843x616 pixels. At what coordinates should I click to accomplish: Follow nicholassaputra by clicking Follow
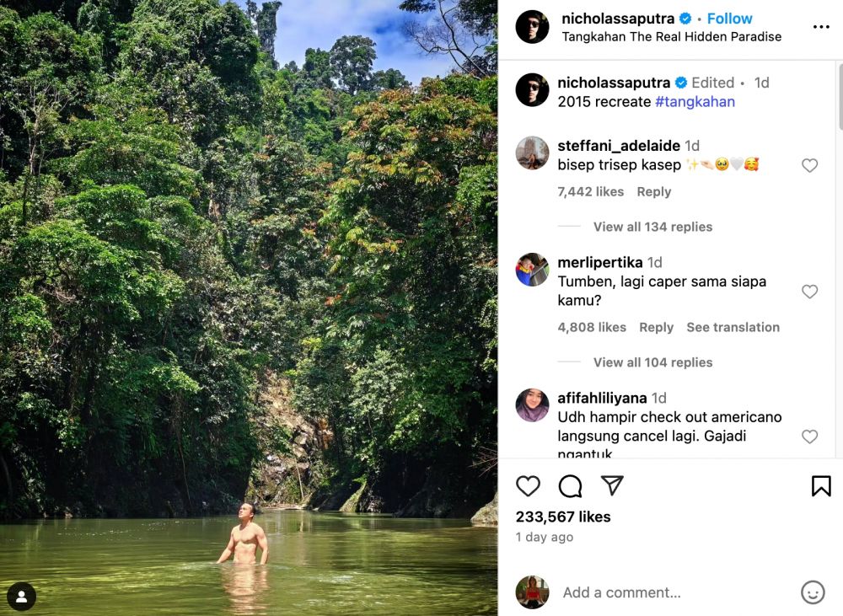(x=729, y=18)
